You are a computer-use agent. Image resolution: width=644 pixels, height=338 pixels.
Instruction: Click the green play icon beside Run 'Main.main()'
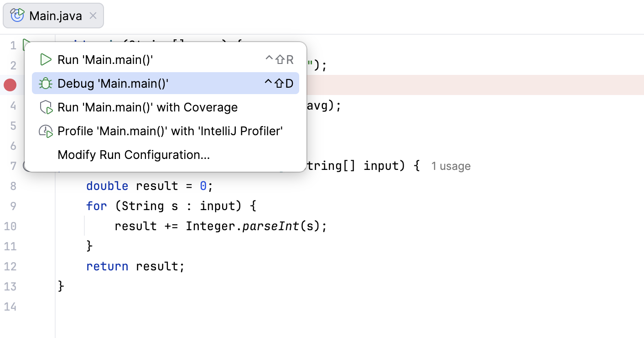pos(46,59)
